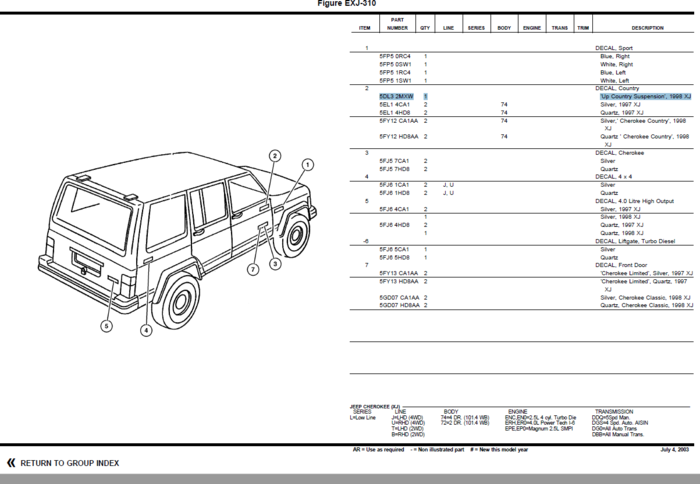Click the TRIM column header
The width and height of the screenshot is (700, 484).
583,28
